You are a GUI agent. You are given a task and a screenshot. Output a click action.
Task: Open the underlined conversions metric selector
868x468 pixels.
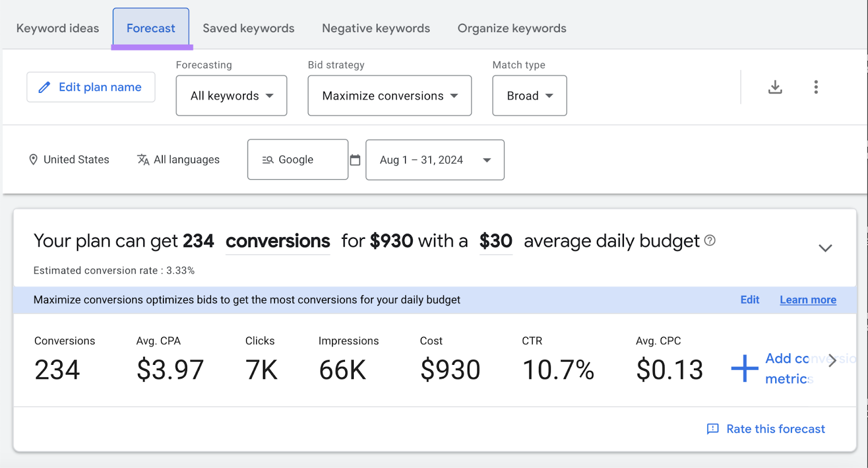tap(278, 241)
